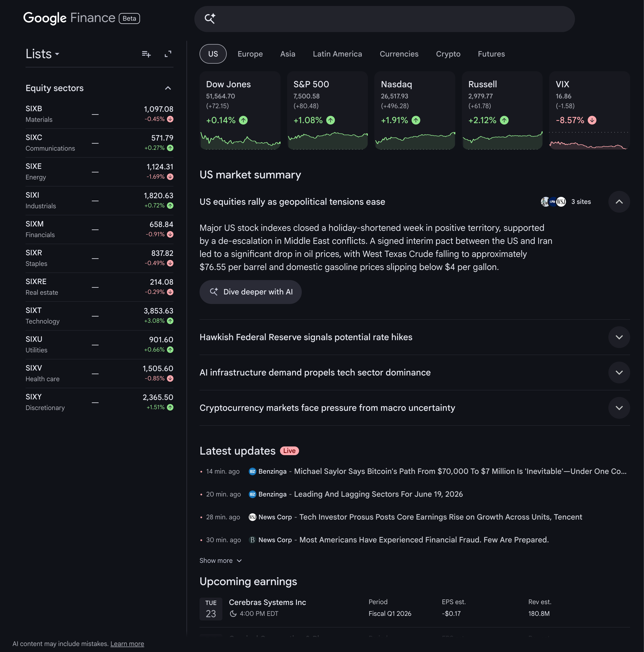Select the SIXI Industrials row
644x652 pixels.
99,201
